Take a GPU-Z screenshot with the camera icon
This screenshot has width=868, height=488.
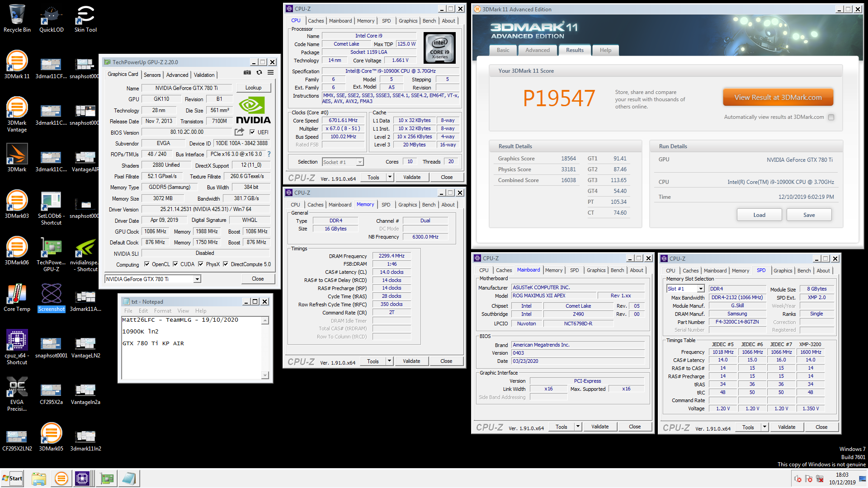tap(247, 73)
